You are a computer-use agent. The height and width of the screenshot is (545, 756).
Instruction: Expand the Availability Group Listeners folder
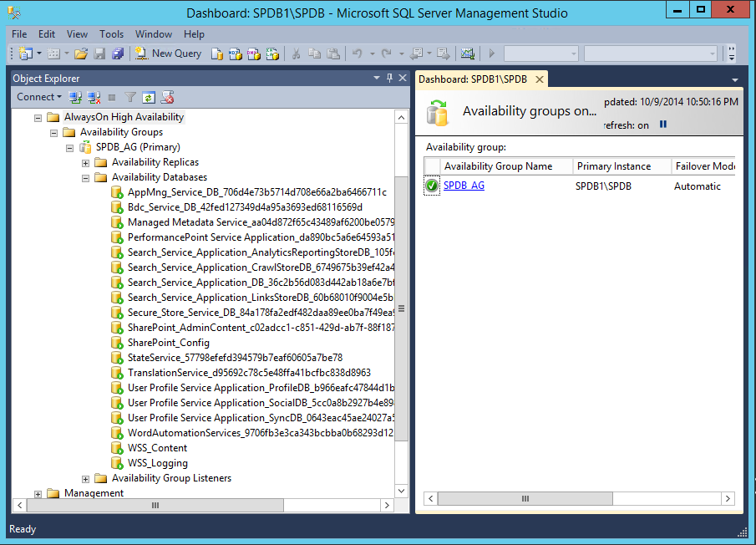pyautogui.click(x=86, y=479)
